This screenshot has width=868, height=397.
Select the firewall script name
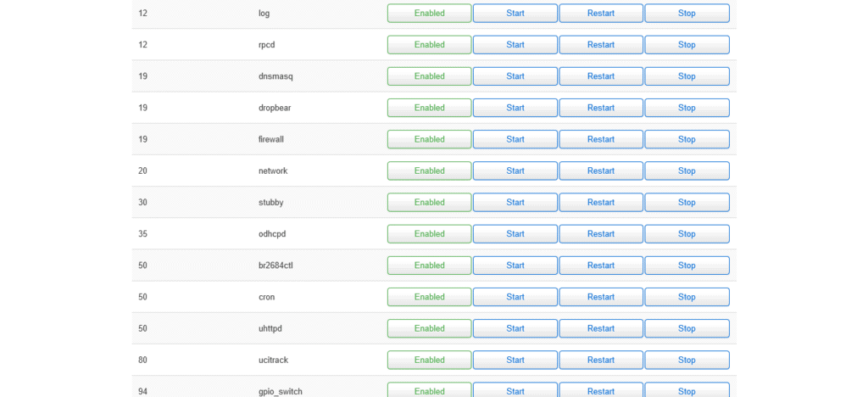point(270,139)
